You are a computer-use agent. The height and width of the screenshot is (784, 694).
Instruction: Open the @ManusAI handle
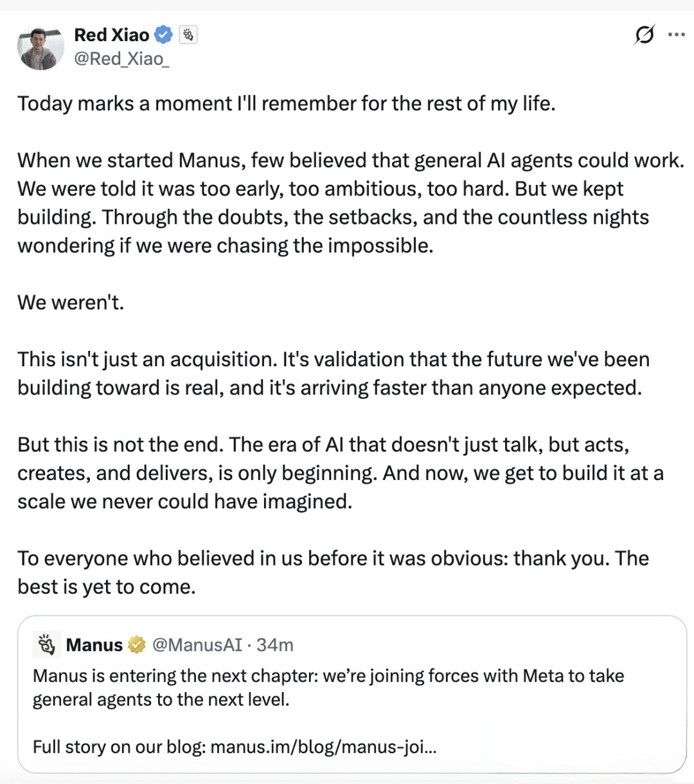tap(197, 645)
